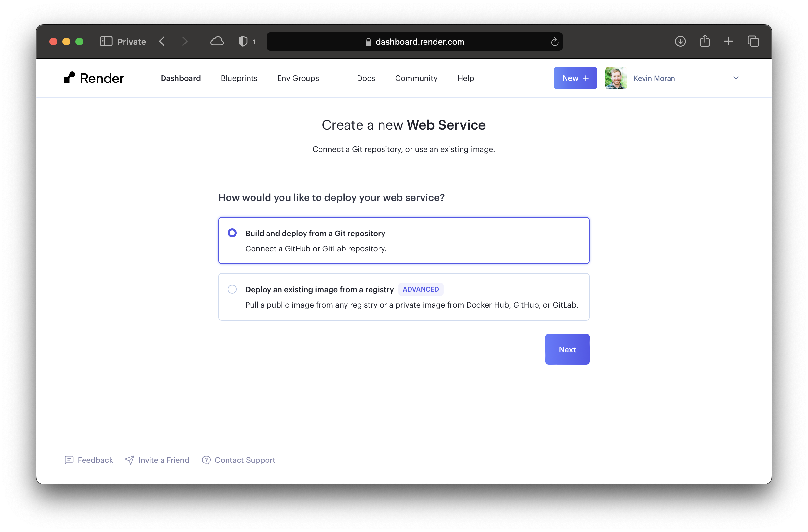Click Kevin Moran's avatar photo

tap(616, 78)
